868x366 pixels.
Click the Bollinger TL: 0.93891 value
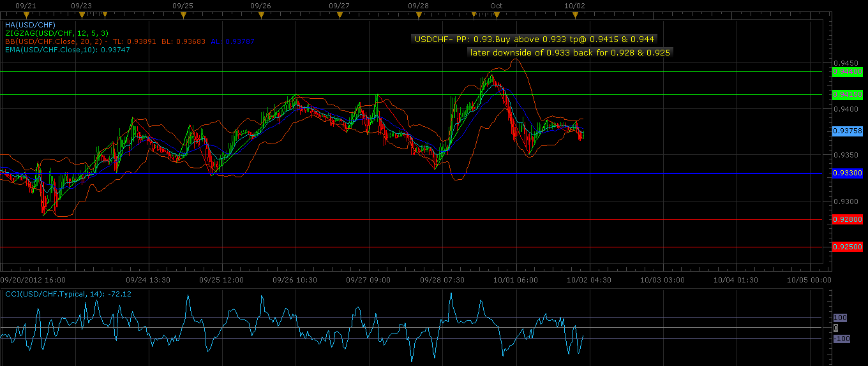point(134,41)
